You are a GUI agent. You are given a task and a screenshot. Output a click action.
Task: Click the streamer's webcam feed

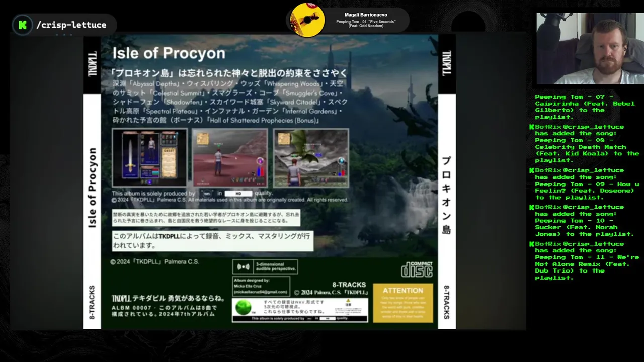590,48
